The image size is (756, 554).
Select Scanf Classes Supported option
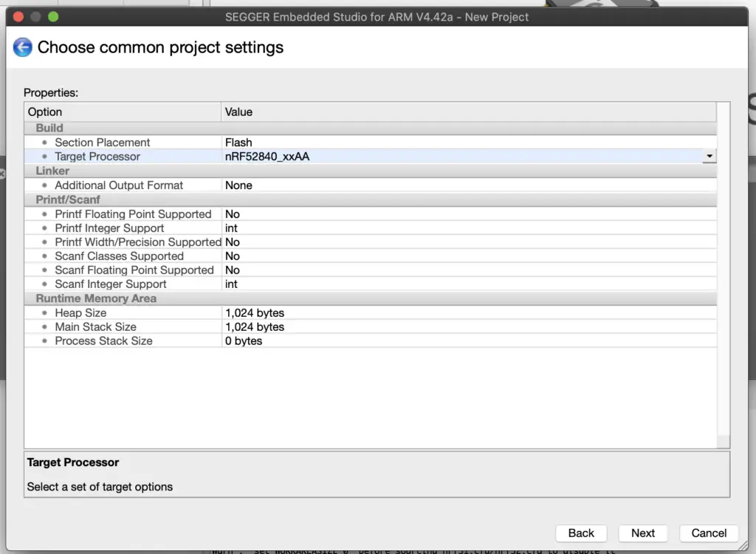click(119, 256)
